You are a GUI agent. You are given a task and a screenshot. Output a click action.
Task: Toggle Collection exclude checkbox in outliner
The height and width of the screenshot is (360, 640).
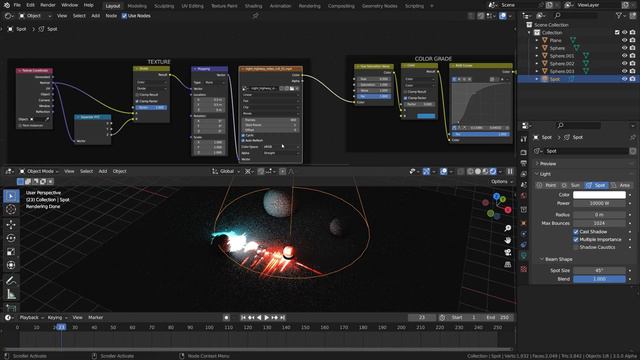pyautogui.click(x=617, y=33)
